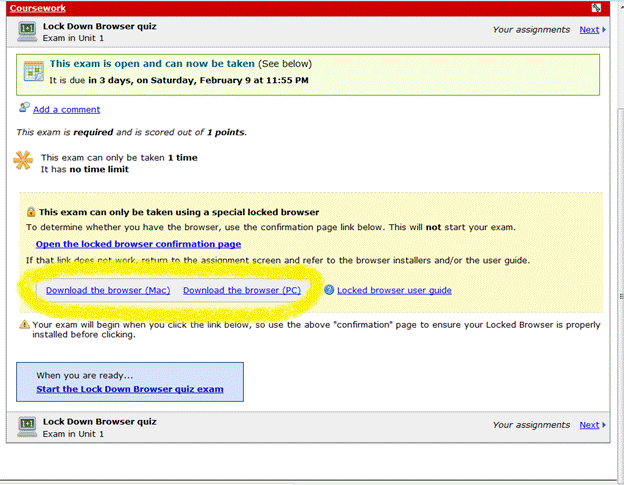Download the browser for Mac
Screen dimensions: 624x485
click(108, 290)
